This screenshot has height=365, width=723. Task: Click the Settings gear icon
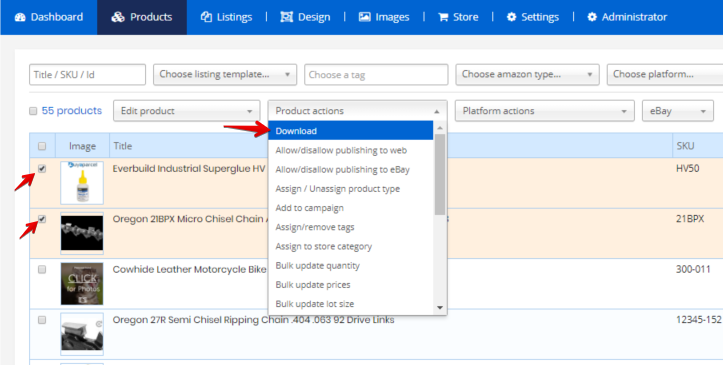511,17
